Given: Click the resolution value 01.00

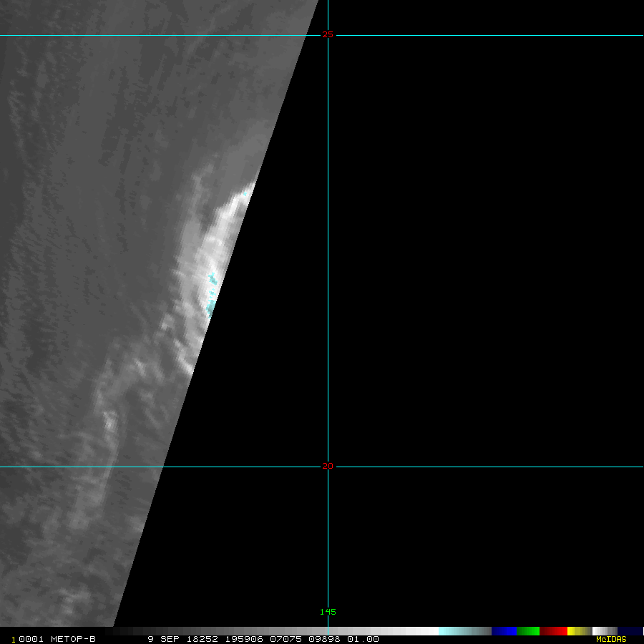Looking at the screenshot, I should [x=363, y=639].
